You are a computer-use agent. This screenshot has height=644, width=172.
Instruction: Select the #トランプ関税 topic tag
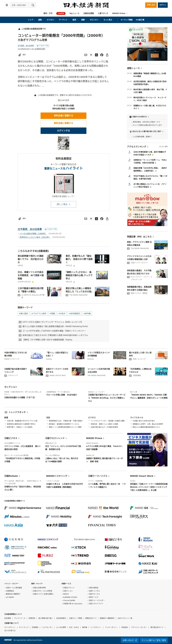coord(126,20)
